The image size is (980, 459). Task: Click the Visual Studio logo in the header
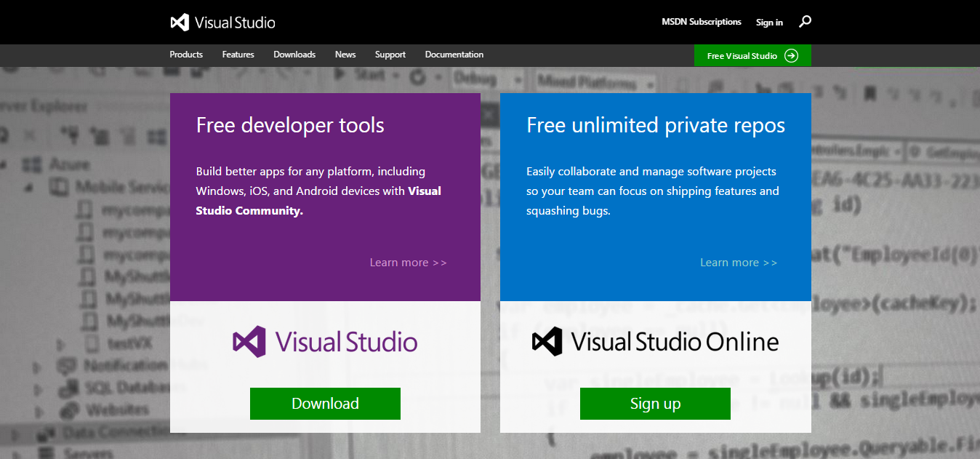click(222, 22)
